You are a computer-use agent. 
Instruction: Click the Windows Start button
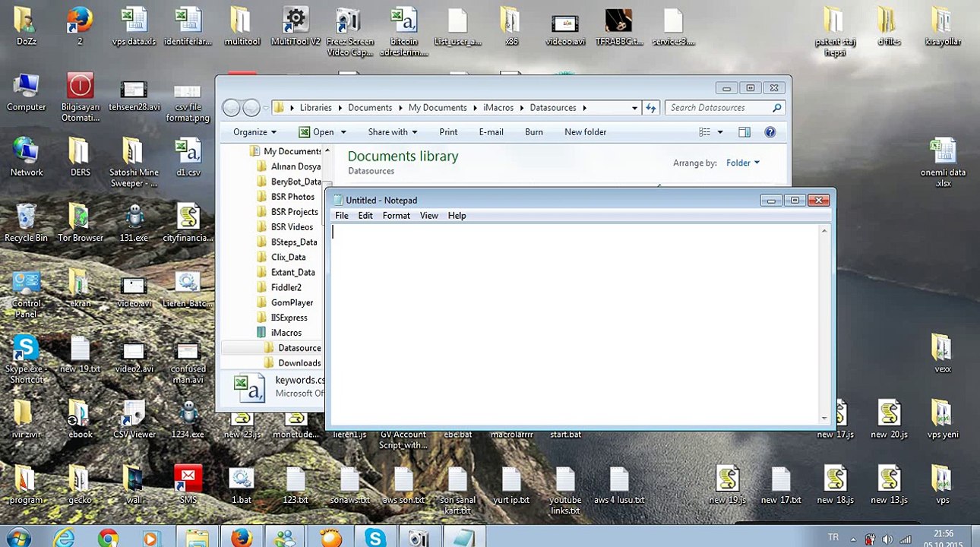pos(18,538)
